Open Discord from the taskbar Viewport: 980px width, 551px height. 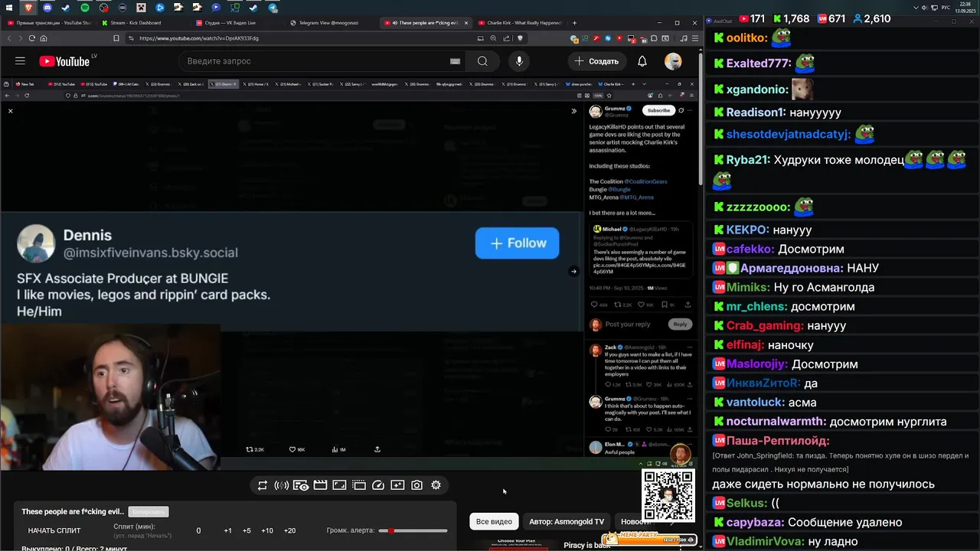click(47, 8)
